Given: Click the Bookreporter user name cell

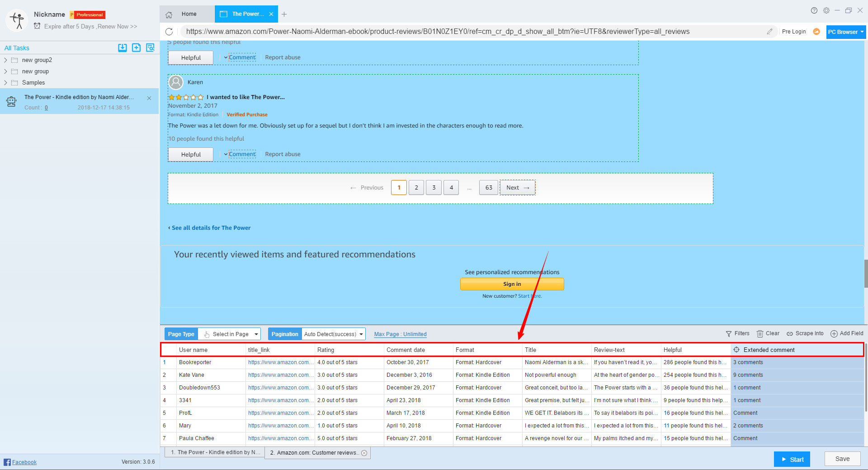Looking at the screenshot, I should click(x=211, y=362).
